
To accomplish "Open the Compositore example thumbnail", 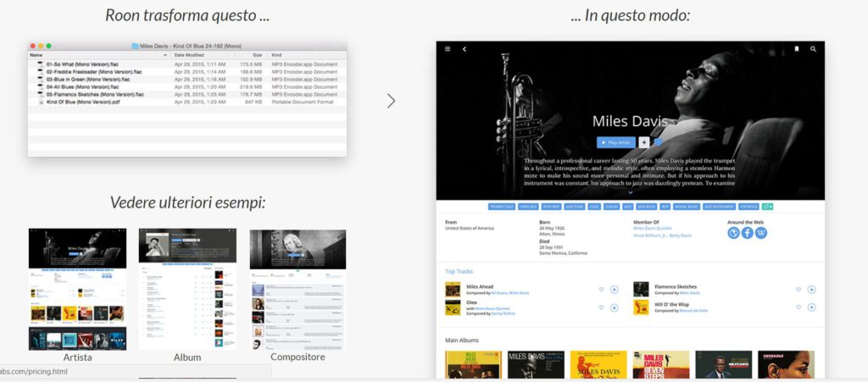I will [x=298, y=289].
